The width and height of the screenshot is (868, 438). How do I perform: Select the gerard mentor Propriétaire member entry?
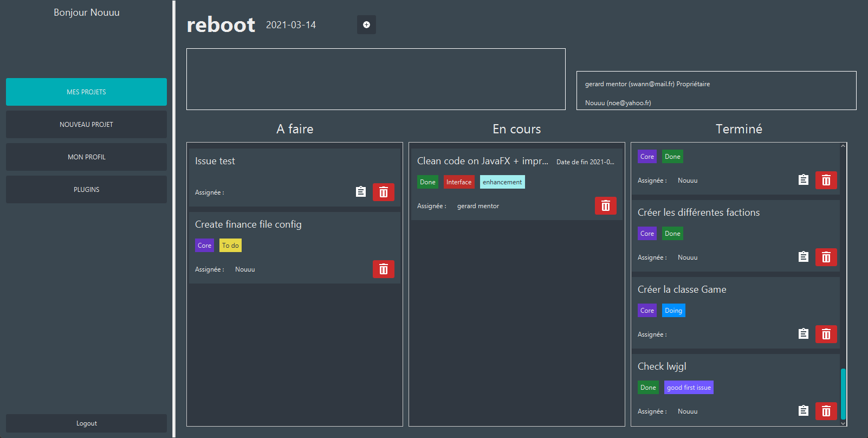click(x=647, y=84)
